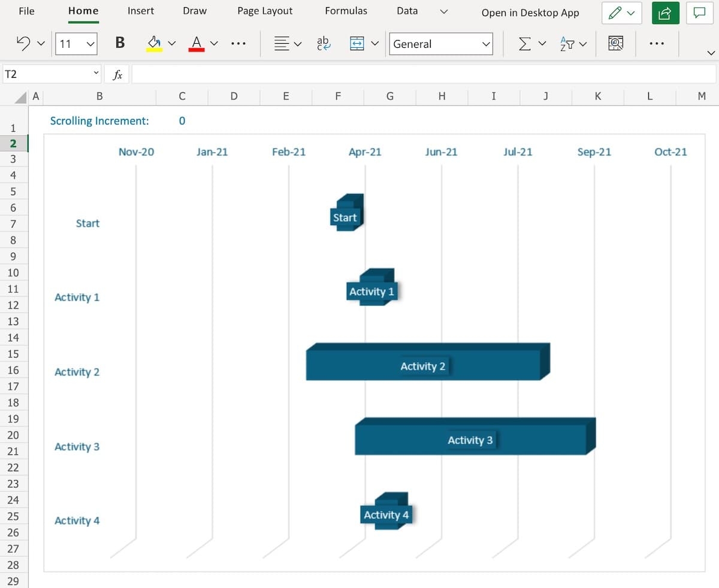Open the Draw ribbon tab
The image size is (719, 588).
pyautogui.click(x=194, y=11)
